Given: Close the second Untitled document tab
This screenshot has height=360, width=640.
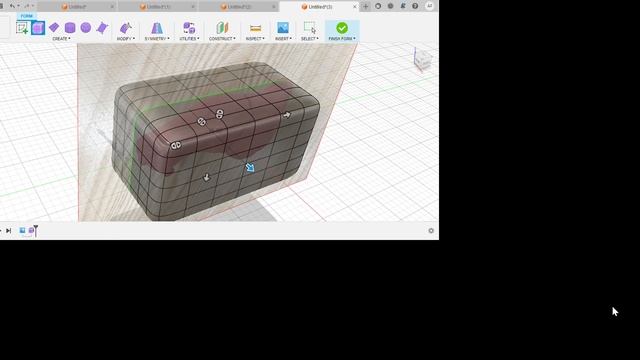Looking at the screenshot, I should coord(193,7).
